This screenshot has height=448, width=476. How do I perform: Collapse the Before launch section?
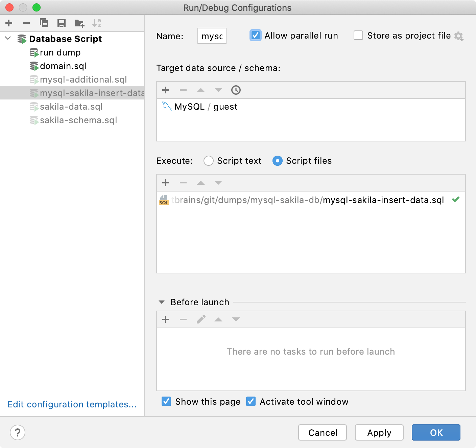click(161, 302)
